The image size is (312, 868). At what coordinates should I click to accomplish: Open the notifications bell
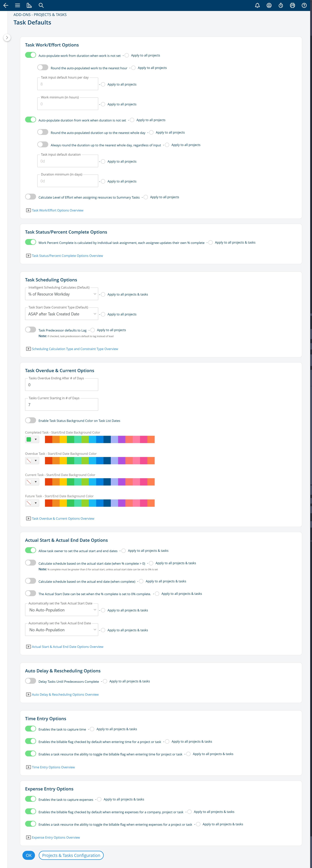point(258,5)
